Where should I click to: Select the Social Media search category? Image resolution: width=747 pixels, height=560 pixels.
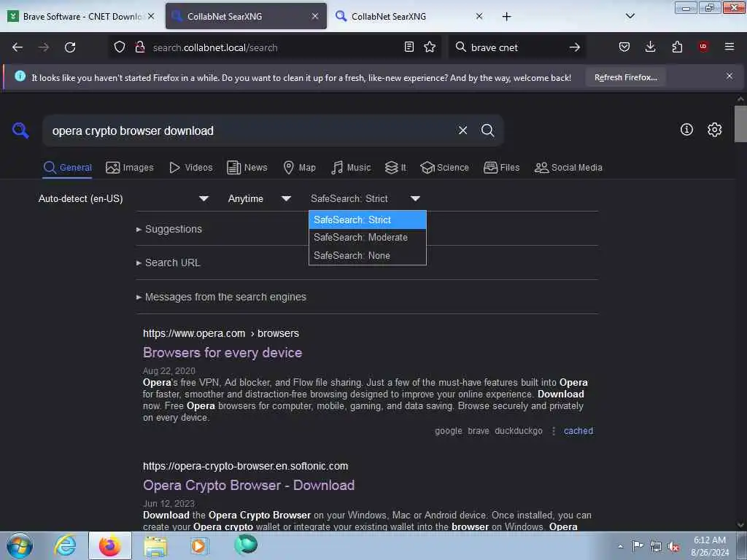click(x=568, y=168)
